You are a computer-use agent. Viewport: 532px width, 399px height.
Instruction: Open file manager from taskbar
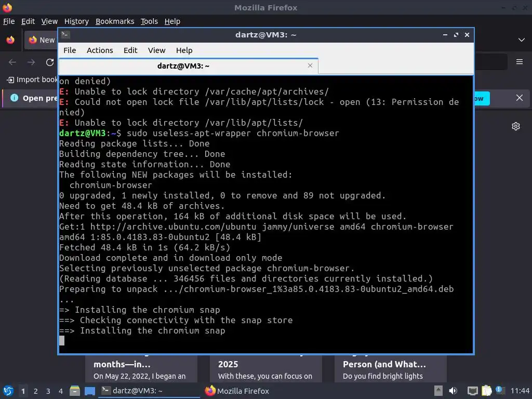pyautogui.click(x=75, y=391)
